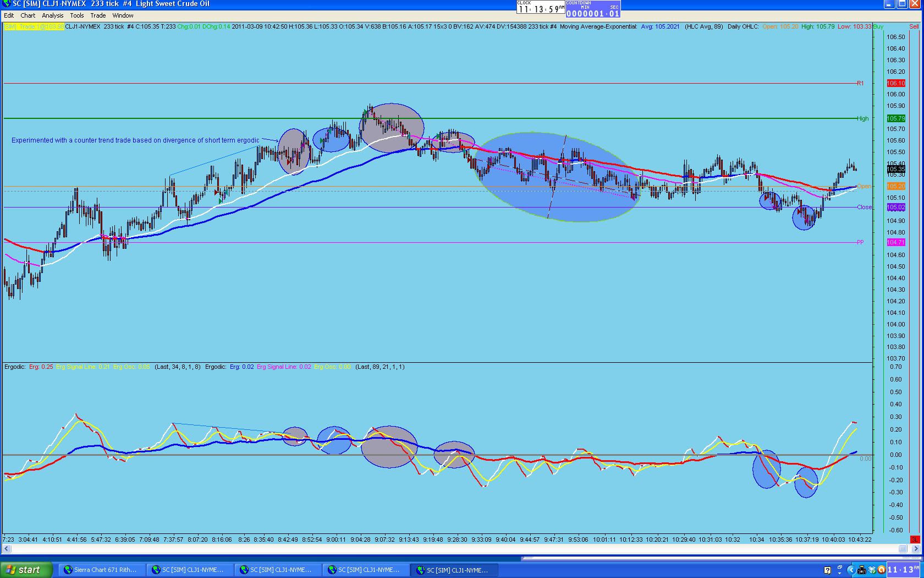The height and width of the screenshot is (578, 924).
Task: Open the Edit menu
Action: [x=9, y=15]
